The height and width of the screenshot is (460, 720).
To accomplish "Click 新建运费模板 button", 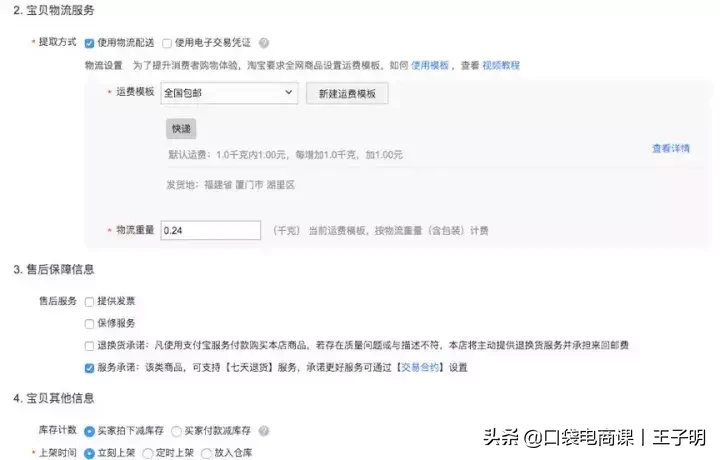I will pyautogui.click(x=347, y=93).
